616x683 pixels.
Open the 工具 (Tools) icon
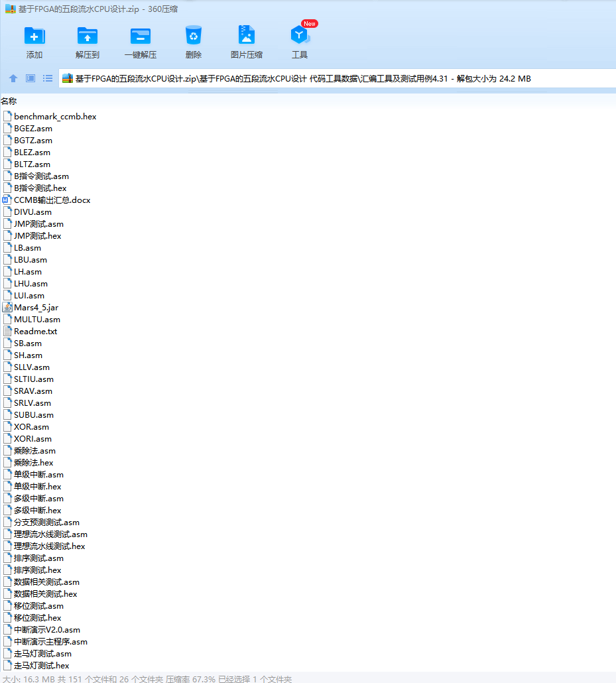coord(299,35)
